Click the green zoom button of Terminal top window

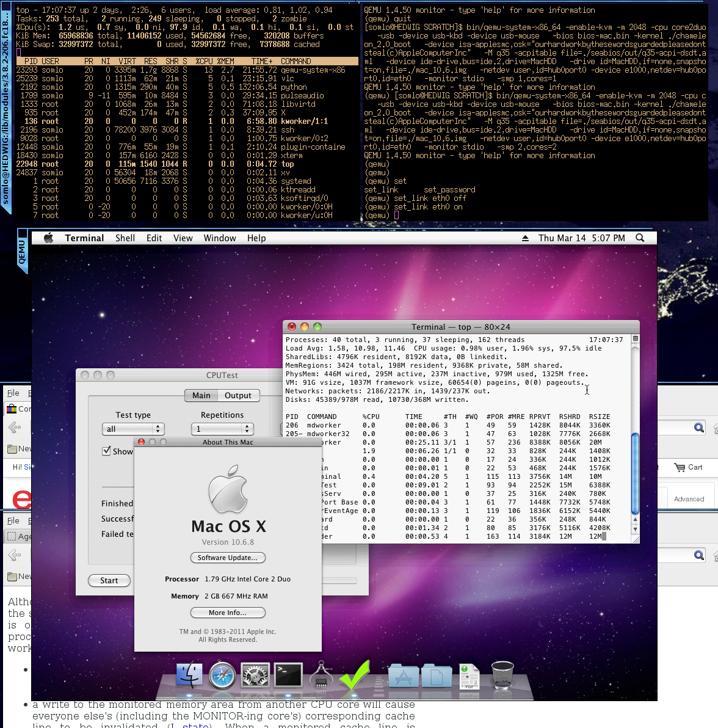pyautogui.click(x=317, y=327)
